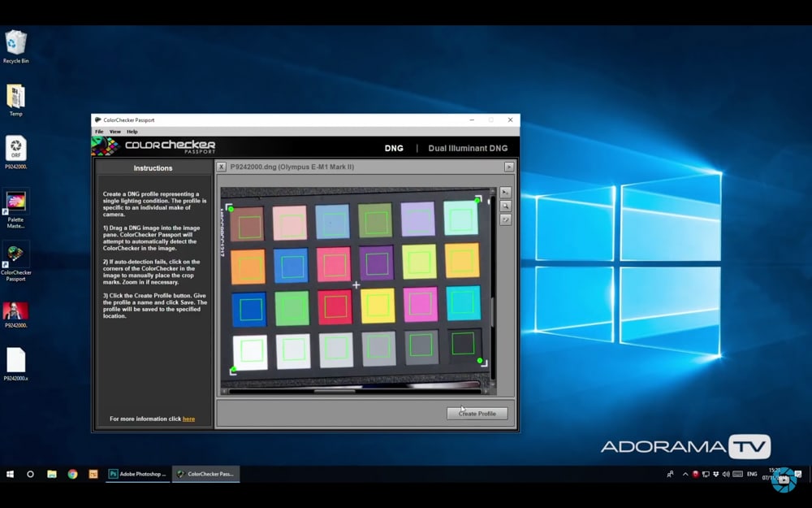Open Google Chrome from the taskbar
This screenshot has width=812, height=508.
[72, 474]
